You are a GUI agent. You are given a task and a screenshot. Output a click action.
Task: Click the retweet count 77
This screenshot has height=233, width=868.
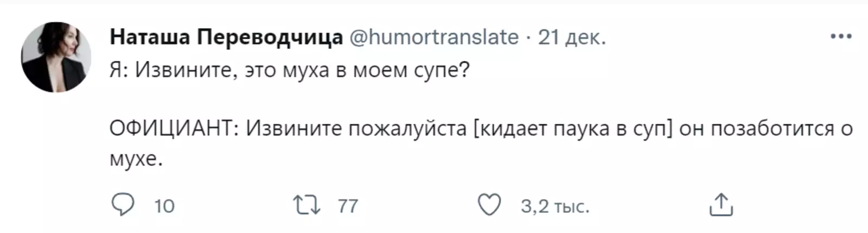pos(348,206)
